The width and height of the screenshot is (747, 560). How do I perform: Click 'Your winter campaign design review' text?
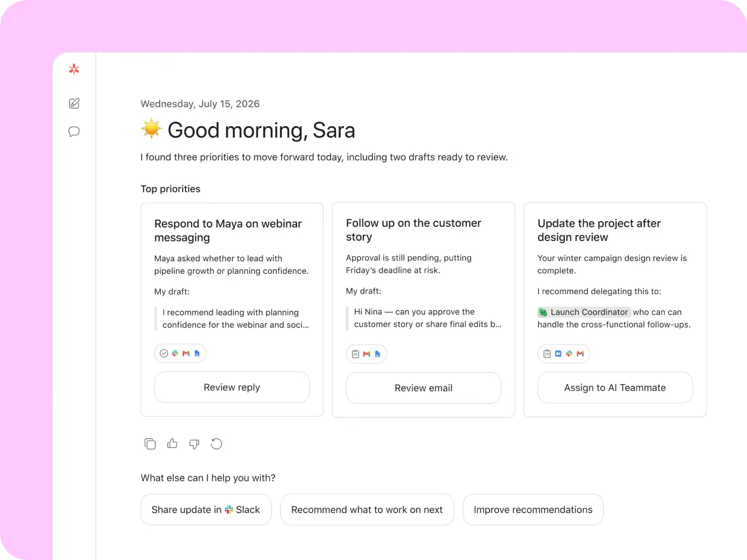(x=612, y=264)
